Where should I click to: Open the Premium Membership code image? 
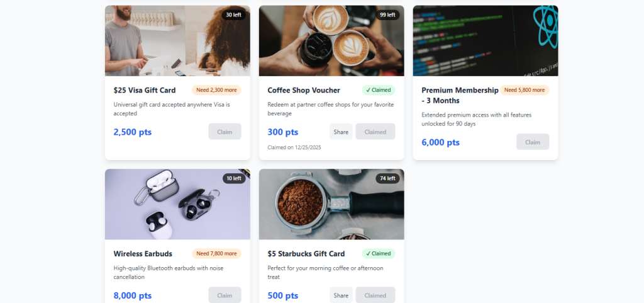coord(486,41)
